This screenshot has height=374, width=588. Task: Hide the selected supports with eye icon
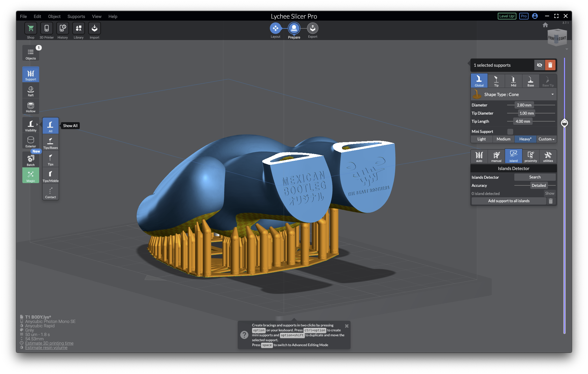tap(539, 65)
